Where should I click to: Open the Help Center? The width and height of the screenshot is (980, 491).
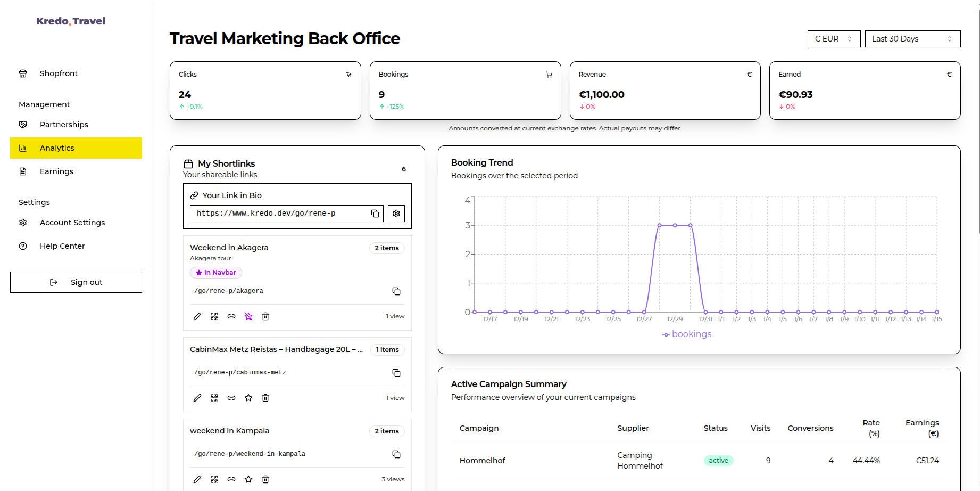tap(62, 245)
